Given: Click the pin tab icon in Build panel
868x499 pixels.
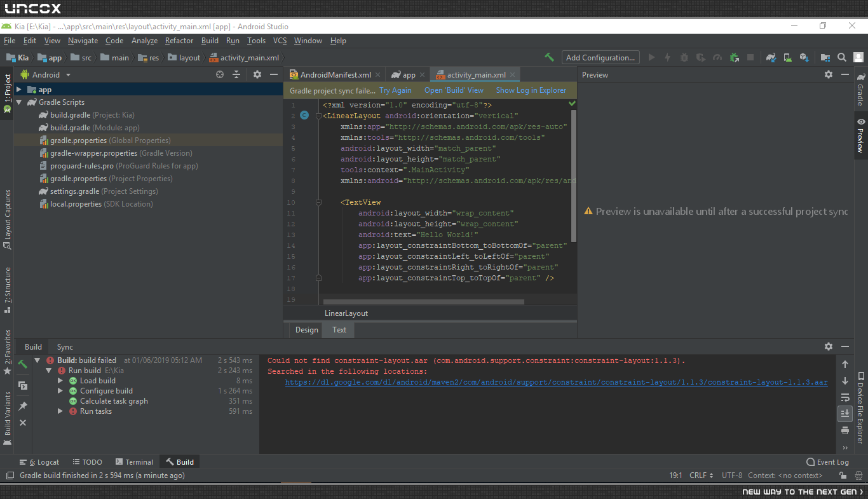Looking at the screenshot, I should coord(22,406).
